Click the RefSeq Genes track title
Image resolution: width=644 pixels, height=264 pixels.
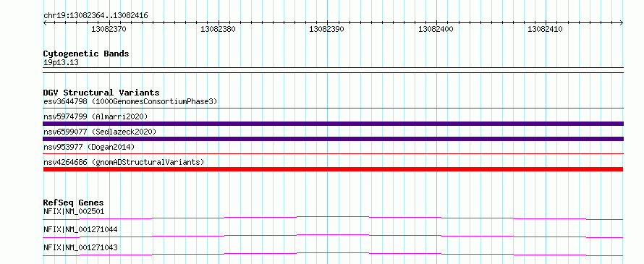coord(74,203)
